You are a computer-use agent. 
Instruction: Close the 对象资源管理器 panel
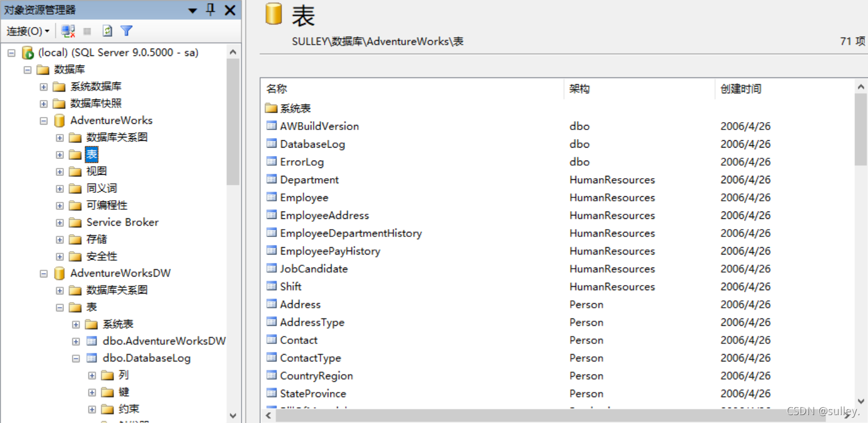coord(230,10)
